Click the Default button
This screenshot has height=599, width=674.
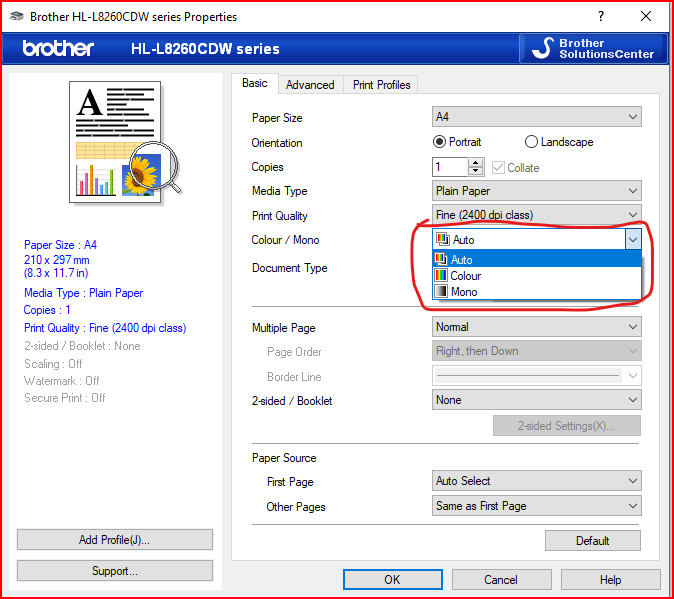point(592,541)
